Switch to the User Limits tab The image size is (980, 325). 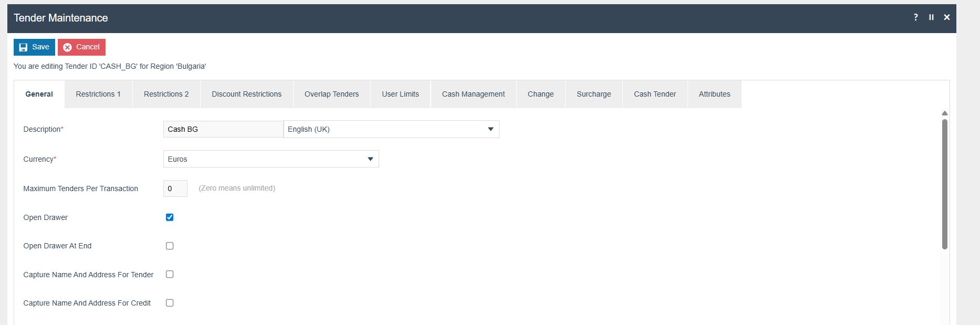pyautogui.click(x=400, y=95)
